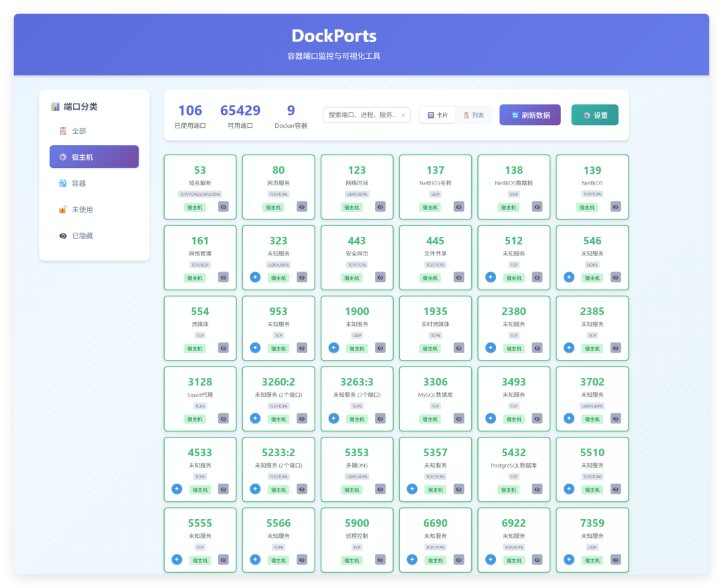This screenshot has height=588, width=723.
Task: Hide port 3128 using its eye icon
Action: [223, 418]
